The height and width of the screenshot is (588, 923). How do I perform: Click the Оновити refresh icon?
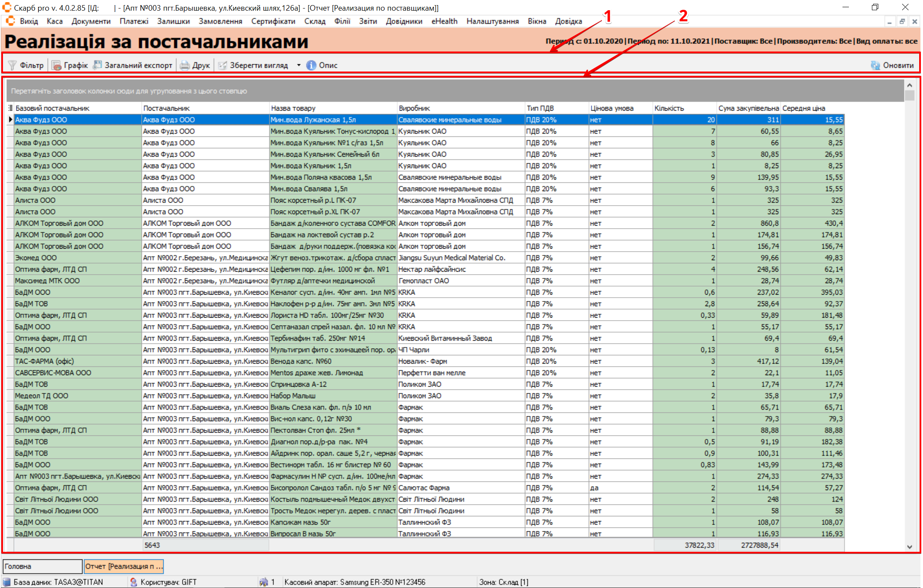[x=875, y=65]
